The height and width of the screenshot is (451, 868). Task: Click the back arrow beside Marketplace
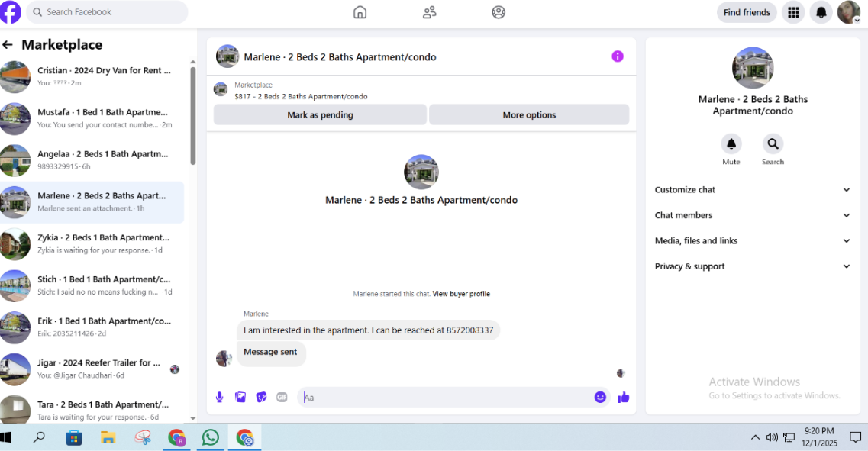click(x=8, y=45)
